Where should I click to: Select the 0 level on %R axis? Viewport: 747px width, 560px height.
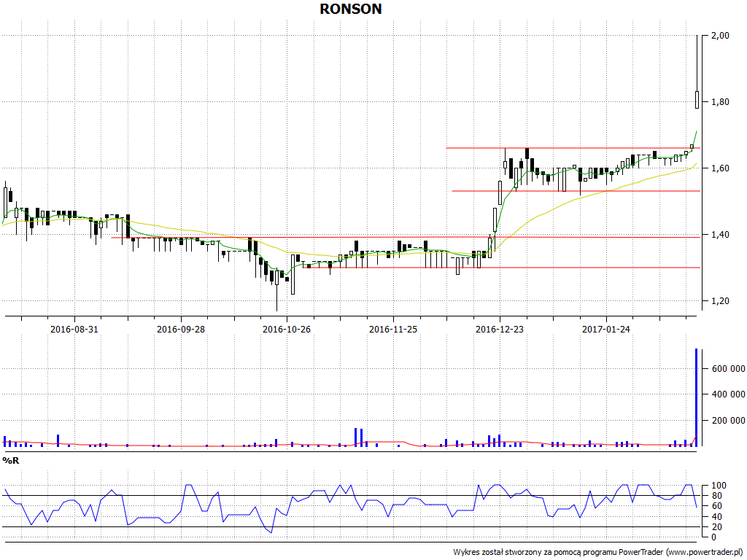tap(713, 537)
